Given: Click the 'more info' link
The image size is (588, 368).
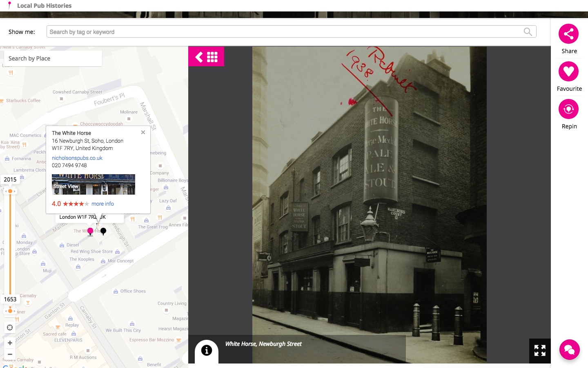Looking at the screenshot, I should [x=102, y=204].
